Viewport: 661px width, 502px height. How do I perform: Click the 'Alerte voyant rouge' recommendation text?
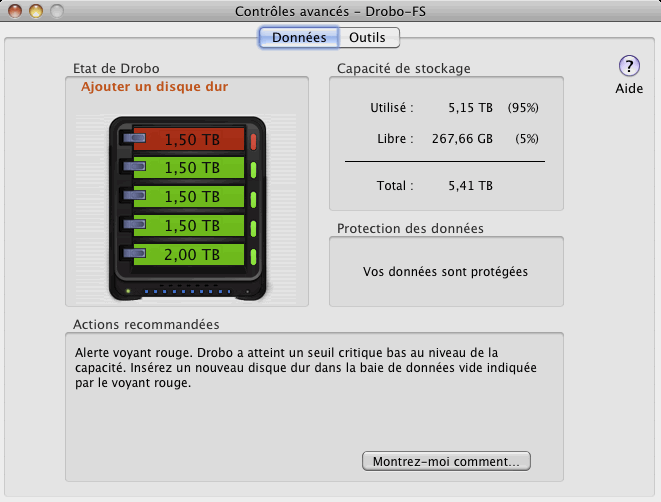[306, 368]
